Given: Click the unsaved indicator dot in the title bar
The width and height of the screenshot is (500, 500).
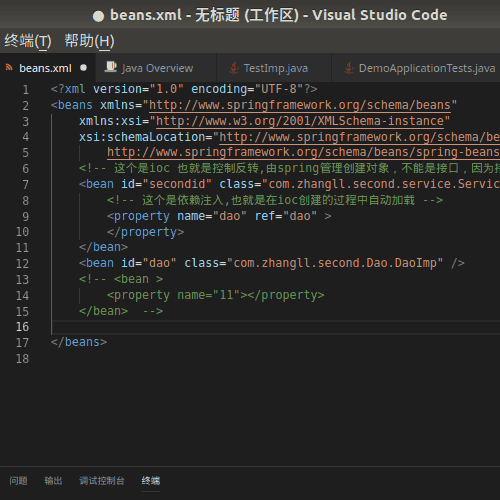Looking at the screenshot, I should coord(98,16).
